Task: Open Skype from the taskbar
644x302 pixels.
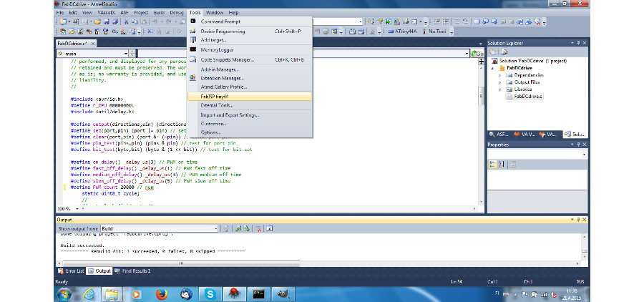Action: 210,294
